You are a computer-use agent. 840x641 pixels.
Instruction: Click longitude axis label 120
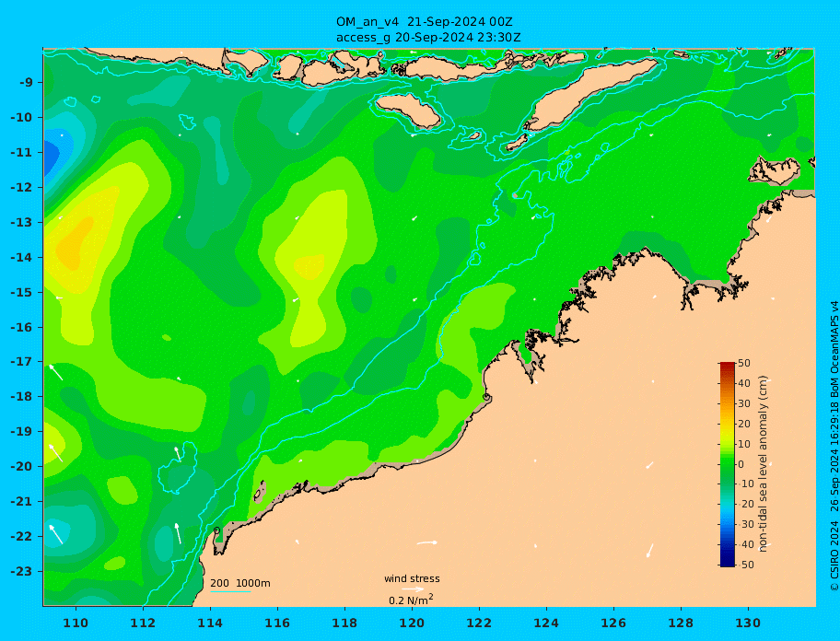tap(412, 624)
